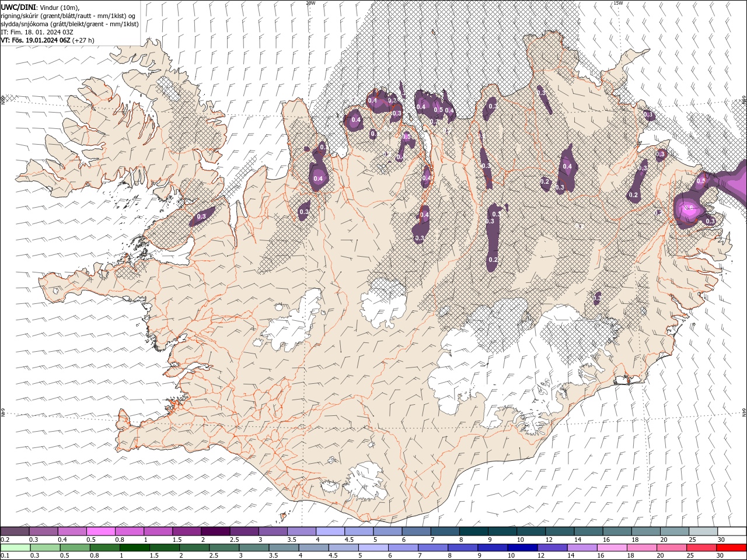The height and width of the screenshot is (560, 747).
Task: Click the lower legend swatch starting at 6
Action: click(403, 548)
